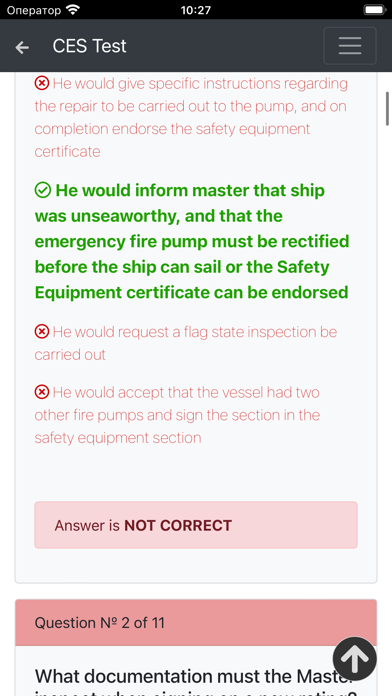Screen dimensions: 392x696
Task: Choose answer about giving specific repair instructions
Action: click(x=190, y=117)
